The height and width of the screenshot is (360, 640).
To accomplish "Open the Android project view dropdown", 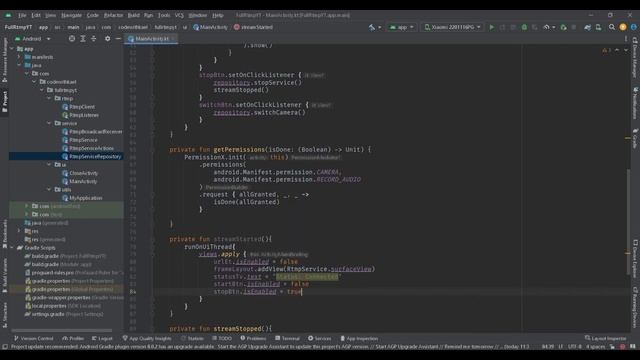I will [x=32, y=39].
